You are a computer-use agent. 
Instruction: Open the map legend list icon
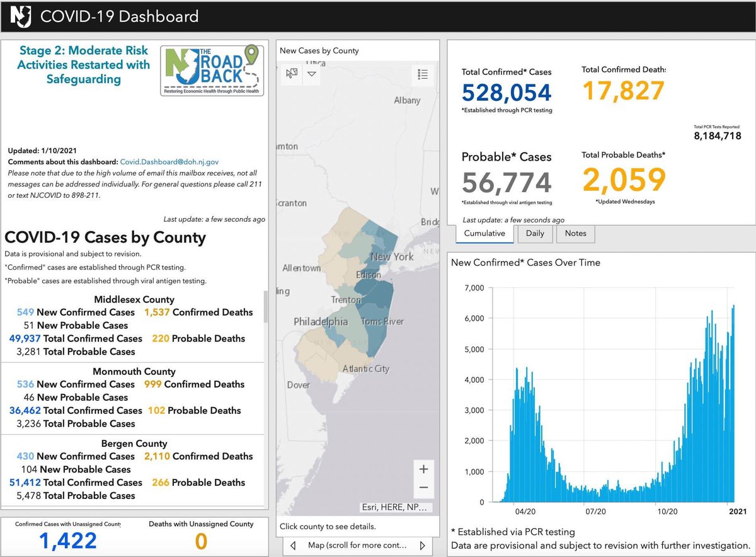(423, 74)
